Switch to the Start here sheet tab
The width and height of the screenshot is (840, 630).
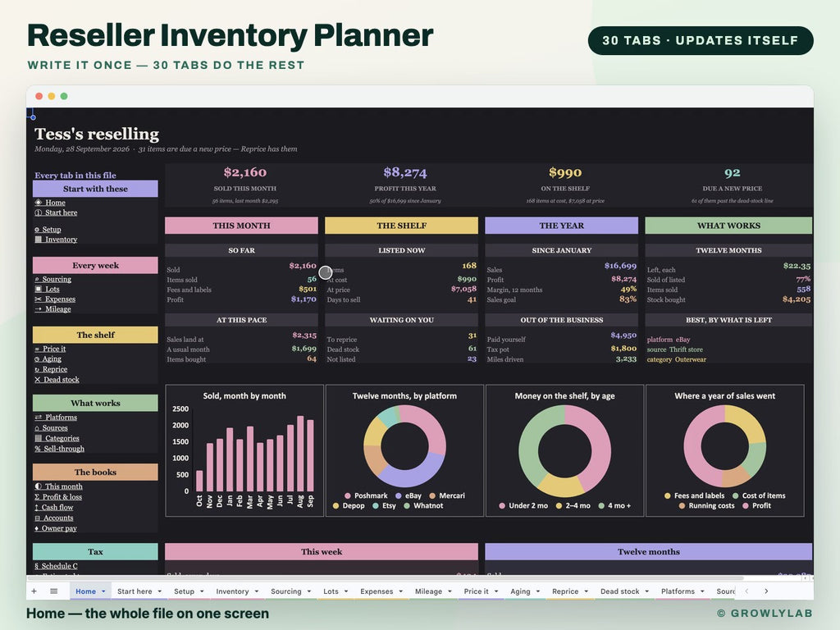135,591
